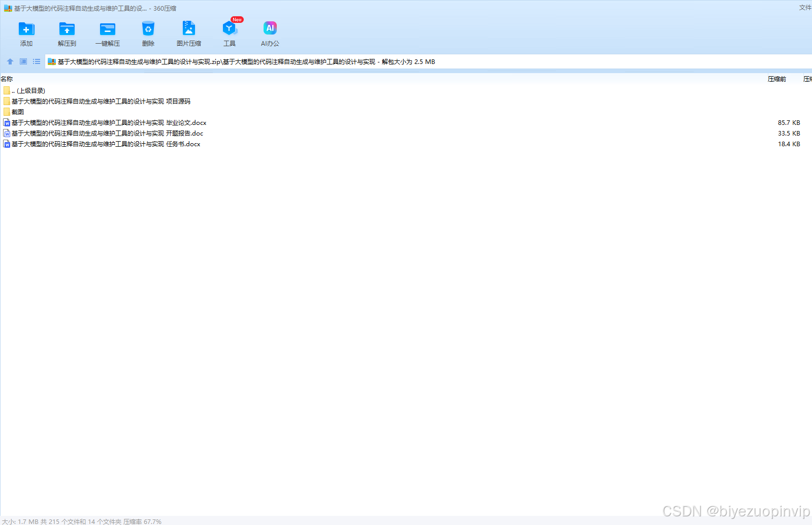Click the 截图 folder icon
The height and width of the screenshot is (525, 812).
tap(7, 112)
